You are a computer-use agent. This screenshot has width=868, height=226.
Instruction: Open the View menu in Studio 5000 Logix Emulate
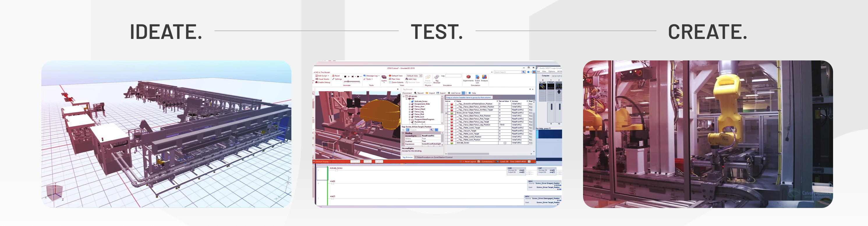pyautogui.click(x=544, y=71)
